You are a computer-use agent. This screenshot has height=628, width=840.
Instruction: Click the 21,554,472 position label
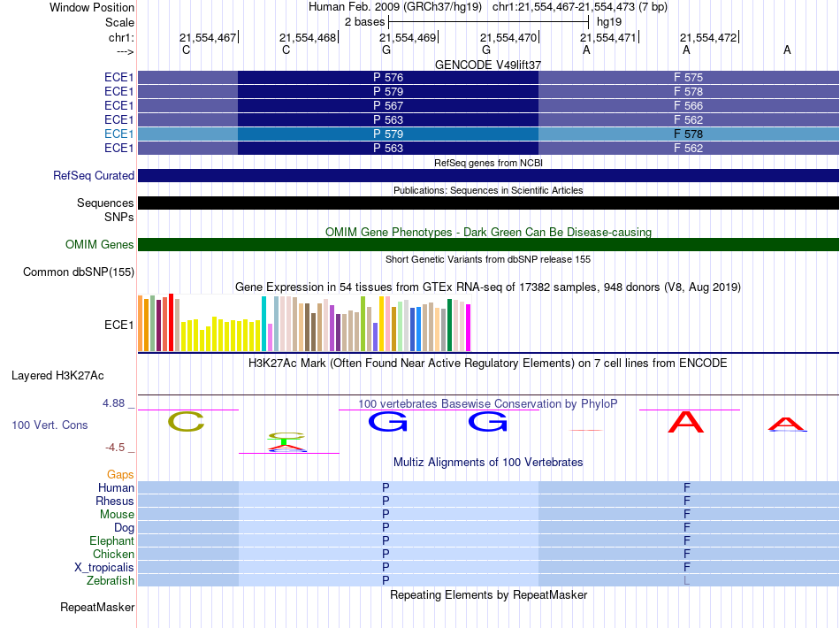point(708,37)
